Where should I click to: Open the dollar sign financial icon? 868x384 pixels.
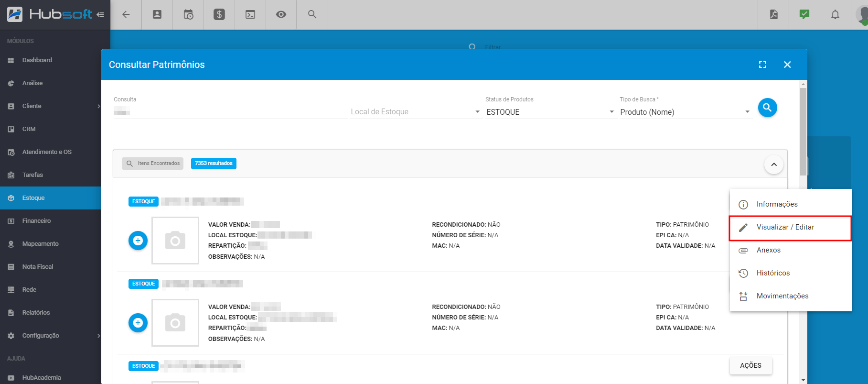219,14
